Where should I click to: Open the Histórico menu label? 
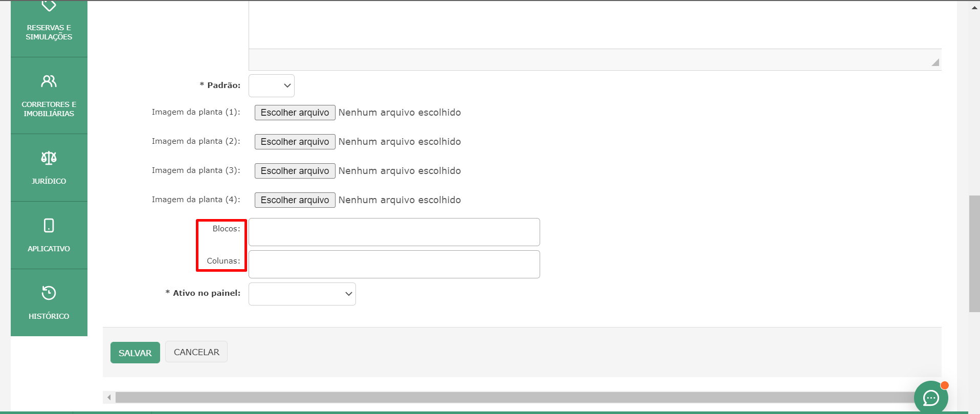(x=49, y=316)
